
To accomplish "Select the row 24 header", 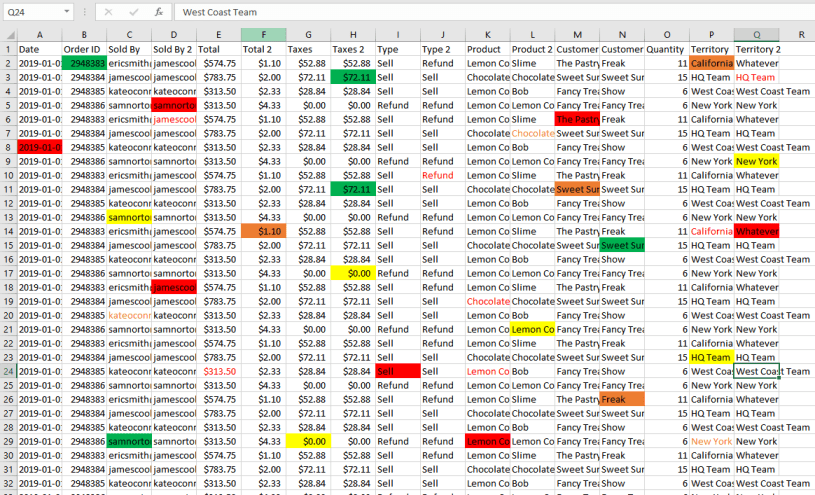I will [7, 371].
